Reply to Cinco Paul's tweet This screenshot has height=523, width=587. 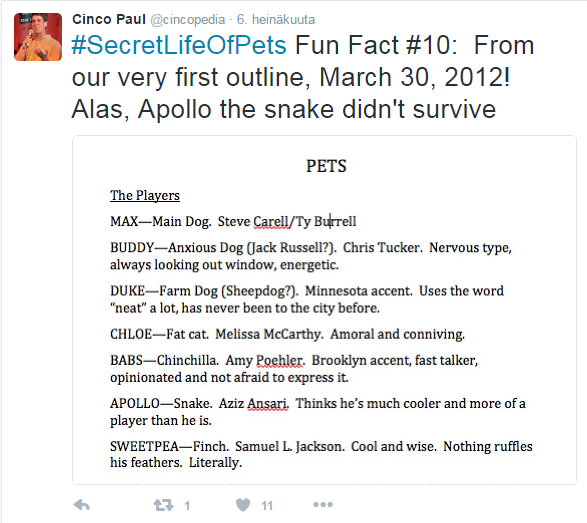(x=82, y=505)
